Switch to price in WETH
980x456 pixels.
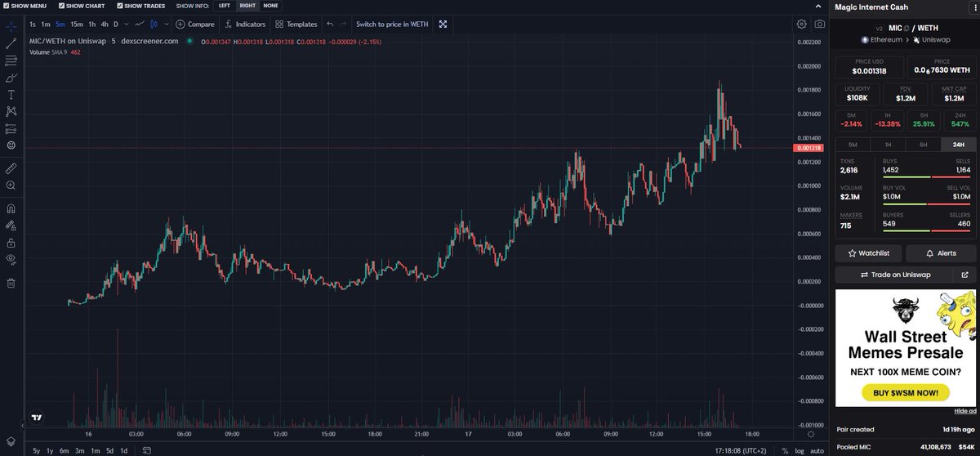[x=392, y=25]
